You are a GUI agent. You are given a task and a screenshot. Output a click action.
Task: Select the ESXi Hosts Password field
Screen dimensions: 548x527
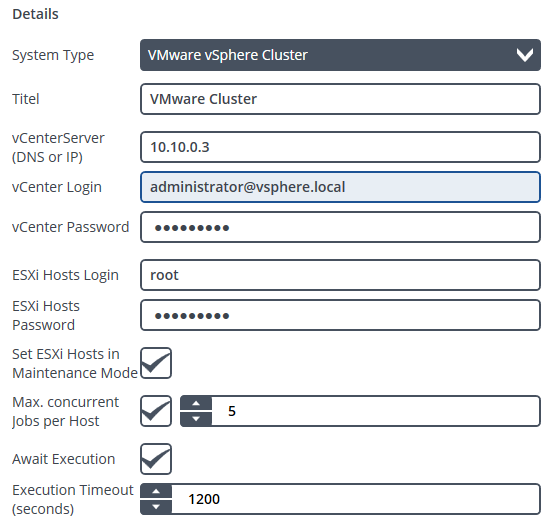click(x=340, y=315)
